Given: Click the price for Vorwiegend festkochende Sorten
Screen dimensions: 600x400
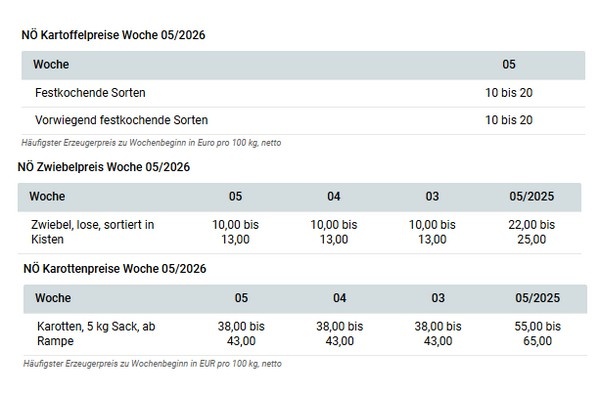Looking at the screenshot, I should point(509,120).
